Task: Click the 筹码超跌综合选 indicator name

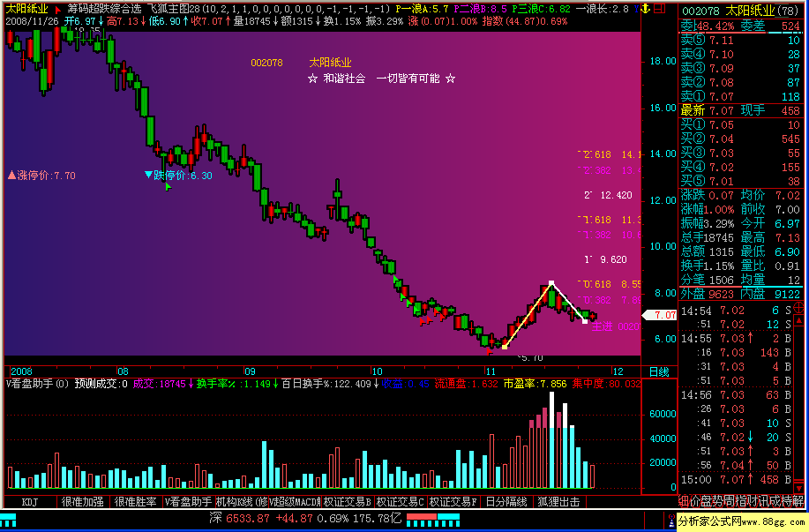Action: [x=104, y=9]
